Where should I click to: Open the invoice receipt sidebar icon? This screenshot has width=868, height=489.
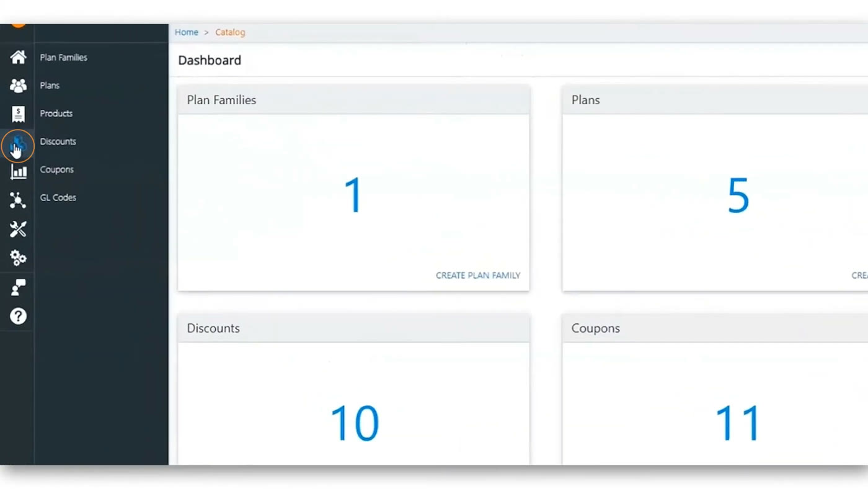(x=18, y=114)
